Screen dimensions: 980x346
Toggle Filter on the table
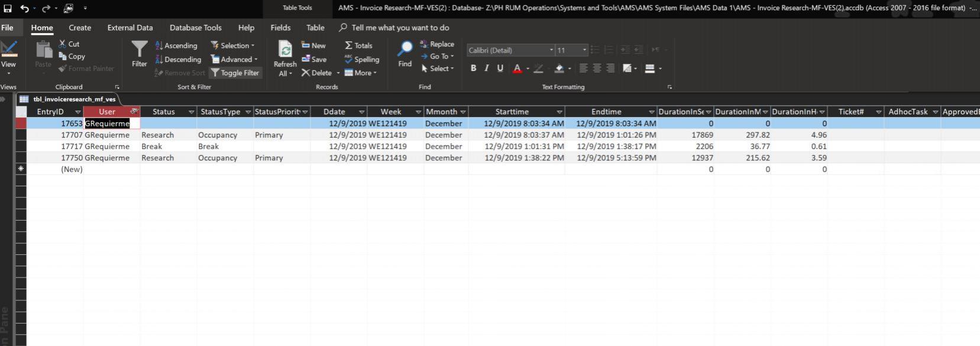click(x=235, y=73)
